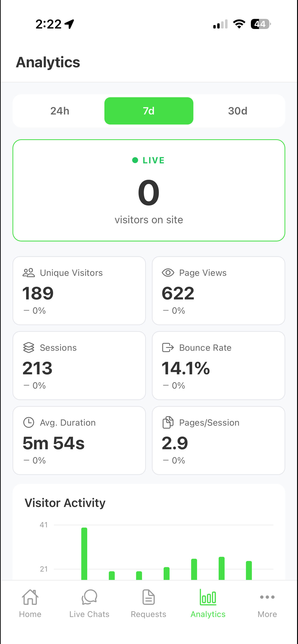
Task: Tap the Page Views eye icon
Action: pos(168,273)
